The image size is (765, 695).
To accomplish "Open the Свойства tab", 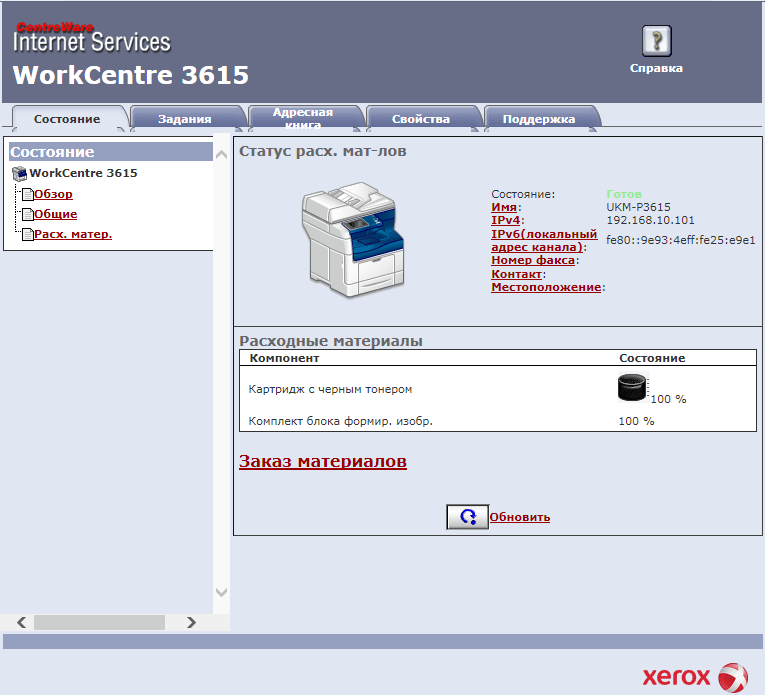I will (421, 119).
